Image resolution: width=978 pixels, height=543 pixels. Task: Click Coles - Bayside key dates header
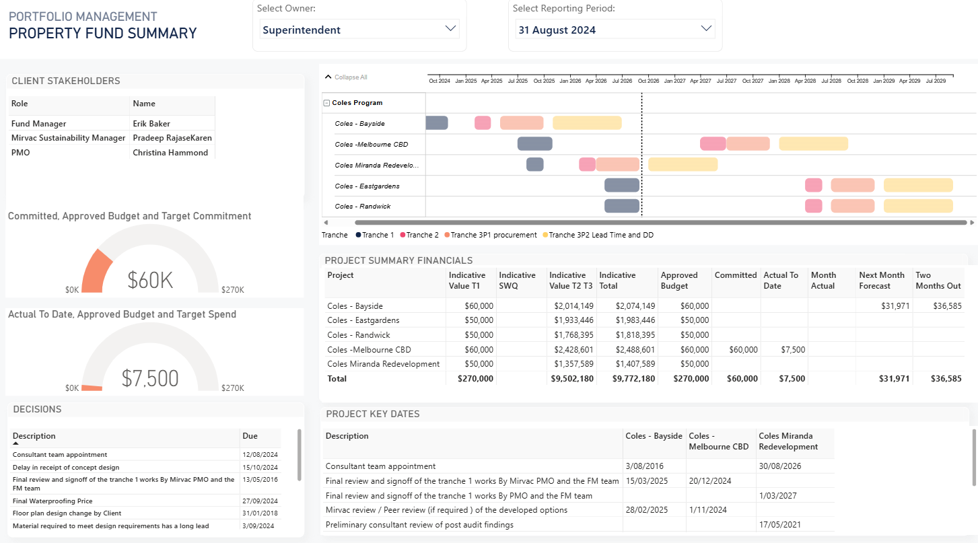(654, 436)
